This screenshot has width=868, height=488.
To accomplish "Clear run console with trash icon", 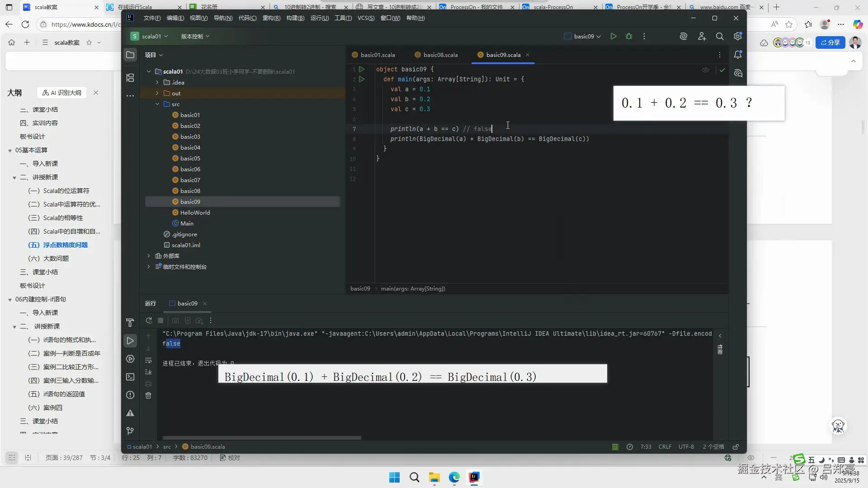I will [x=148, y=395].
